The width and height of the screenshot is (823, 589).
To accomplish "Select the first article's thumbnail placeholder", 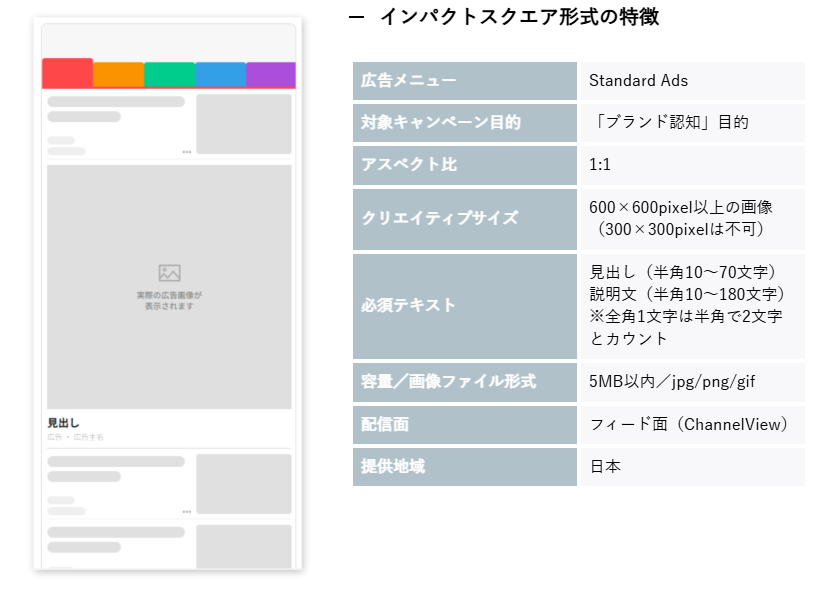I will click(x=243, y=124).
